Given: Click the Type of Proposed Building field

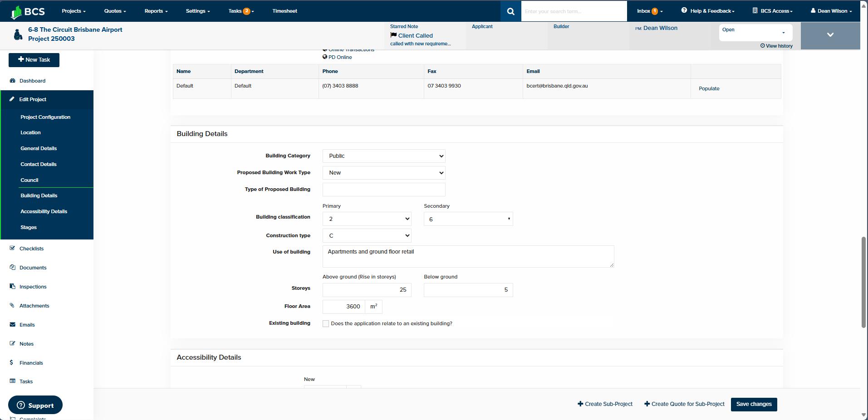Looking at the screenshot, I should (x=383, y=190).
